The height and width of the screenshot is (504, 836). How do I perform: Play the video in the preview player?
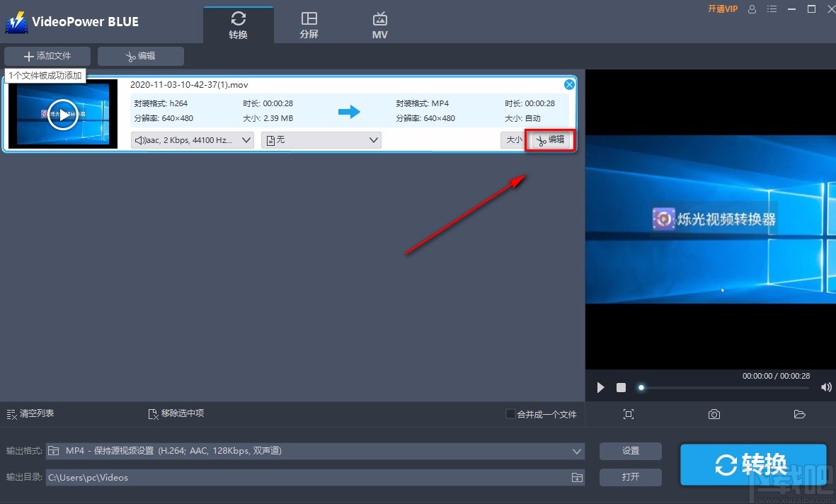pos(600,387)
